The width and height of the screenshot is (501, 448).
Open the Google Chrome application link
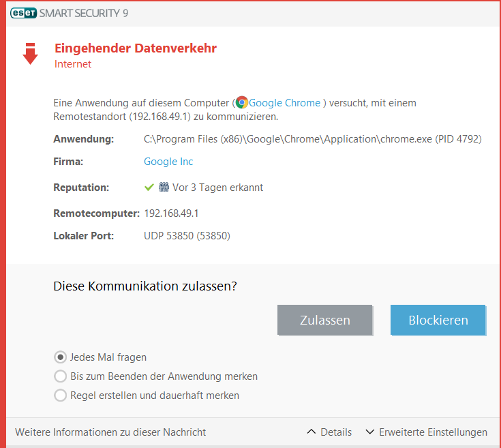tap(284, 103)
